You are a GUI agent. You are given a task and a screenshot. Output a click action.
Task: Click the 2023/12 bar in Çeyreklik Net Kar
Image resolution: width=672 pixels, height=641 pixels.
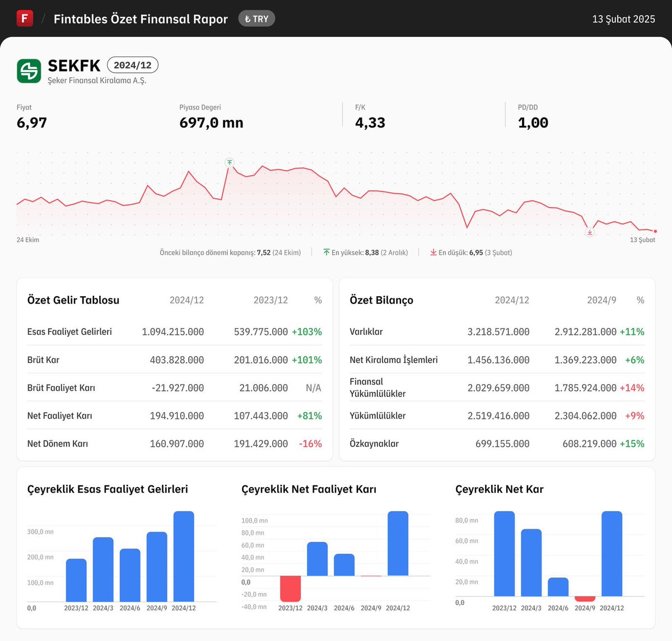pyautogui.click(x=504, y=554)
